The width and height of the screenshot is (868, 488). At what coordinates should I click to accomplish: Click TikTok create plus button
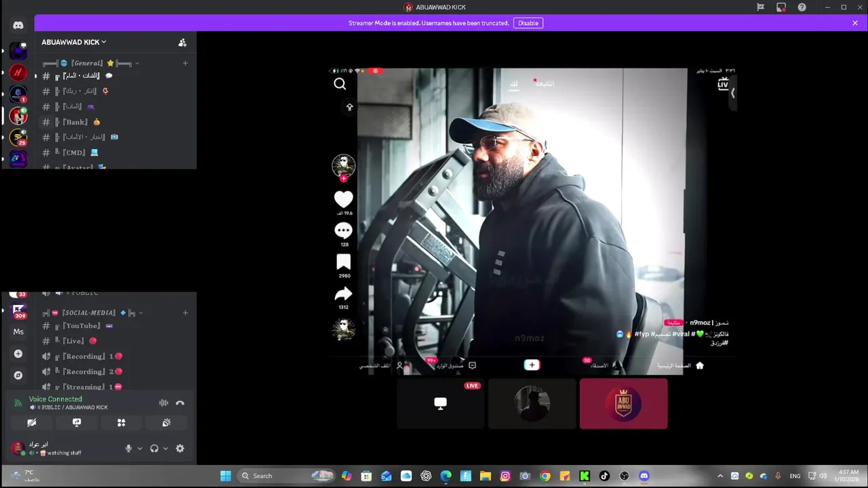click(532, 365)
